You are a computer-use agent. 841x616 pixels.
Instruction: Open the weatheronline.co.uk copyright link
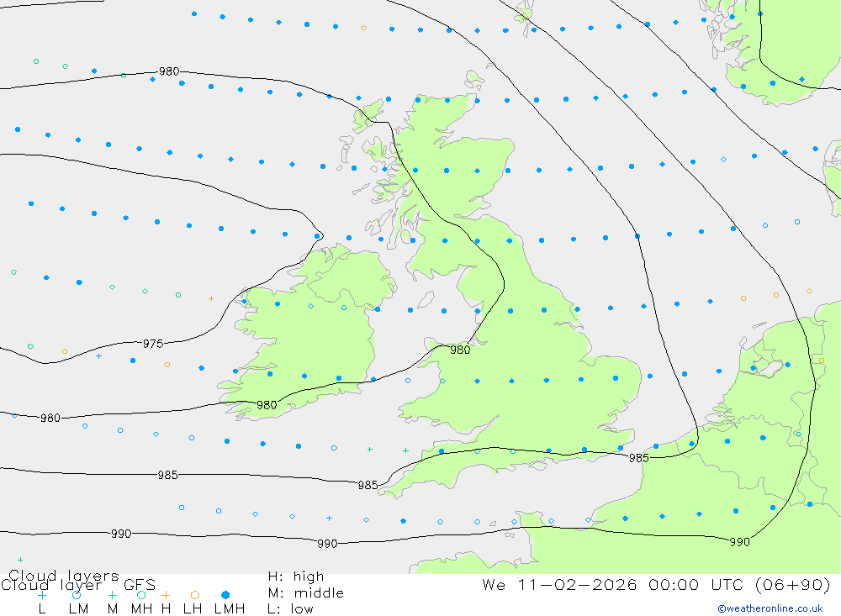770,608
